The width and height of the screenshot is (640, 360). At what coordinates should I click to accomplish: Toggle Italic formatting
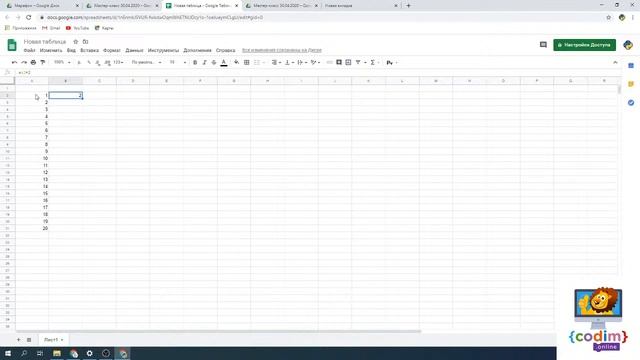204,62
